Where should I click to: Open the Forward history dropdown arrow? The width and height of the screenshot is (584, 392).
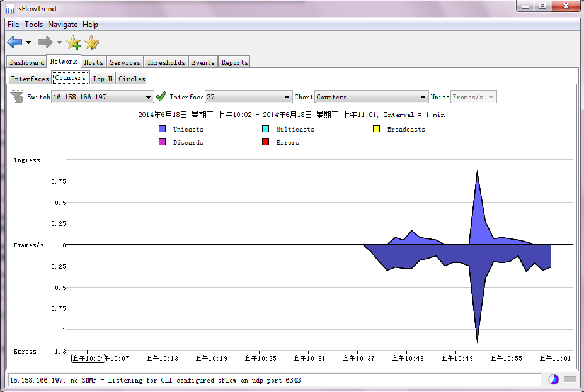(x=59, y=42)
